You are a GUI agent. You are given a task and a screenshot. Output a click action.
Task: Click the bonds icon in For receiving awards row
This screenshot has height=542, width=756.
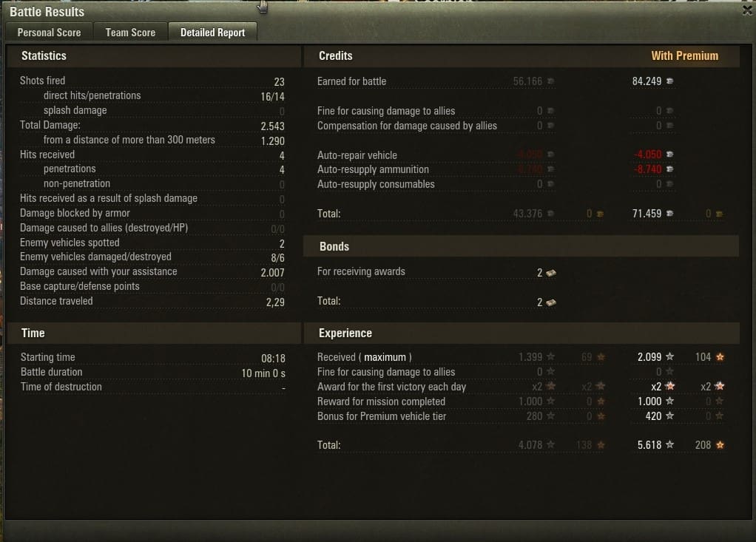pyautogui.click(x=551, y=273)
